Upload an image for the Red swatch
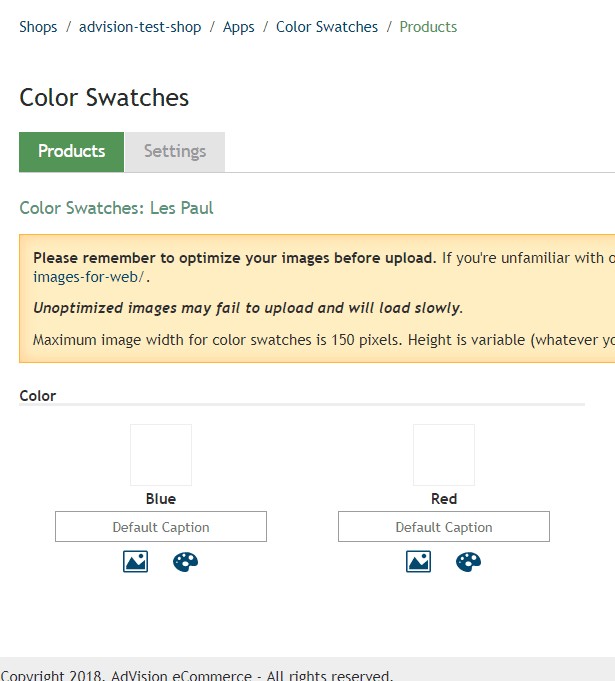 click(418, 562)
